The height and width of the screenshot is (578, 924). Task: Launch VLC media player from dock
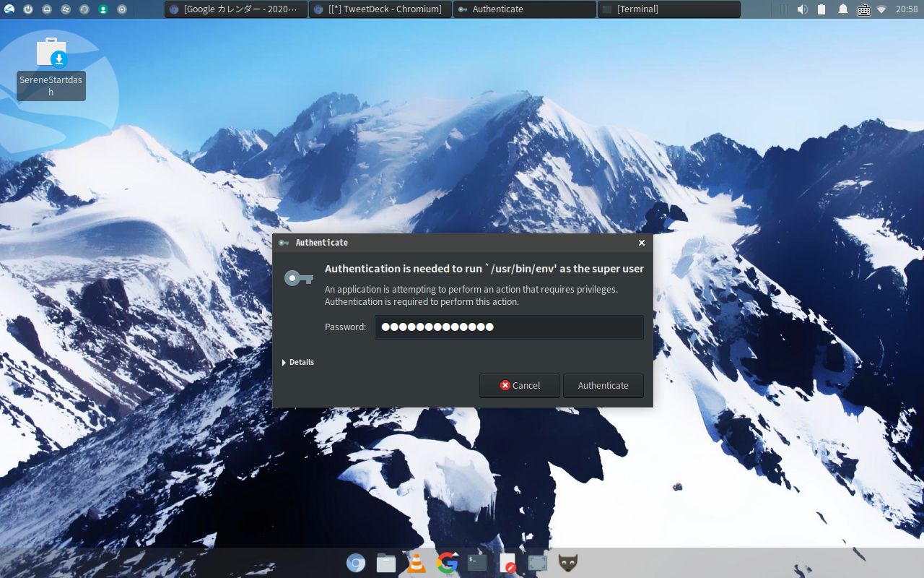(417, 563)
